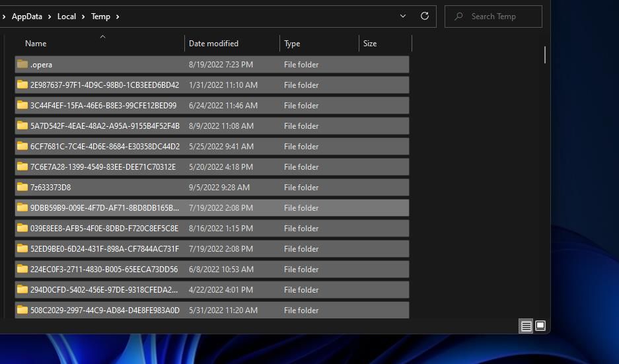Click date 1/31/2022 11:10 AM

(223, 85)
